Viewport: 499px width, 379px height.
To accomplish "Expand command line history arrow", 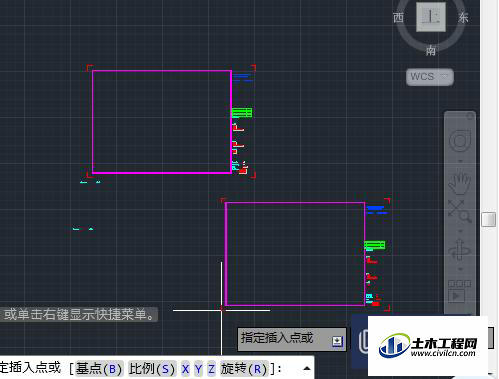I will tap(307, 368).
